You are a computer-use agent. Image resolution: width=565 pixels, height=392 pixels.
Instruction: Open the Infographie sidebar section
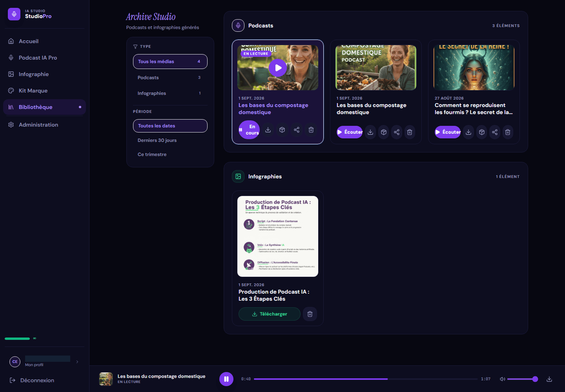[44, 74]
